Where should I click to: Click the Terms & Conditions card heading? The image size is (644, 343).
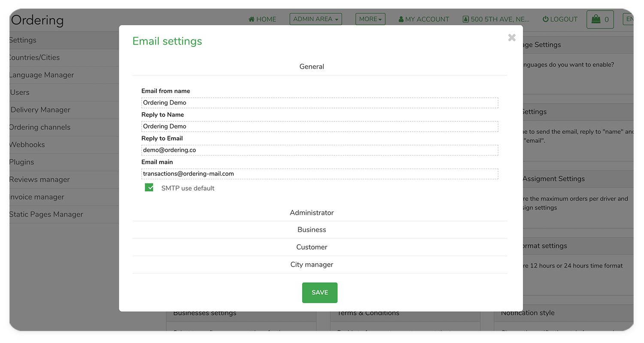coord(368,313)
